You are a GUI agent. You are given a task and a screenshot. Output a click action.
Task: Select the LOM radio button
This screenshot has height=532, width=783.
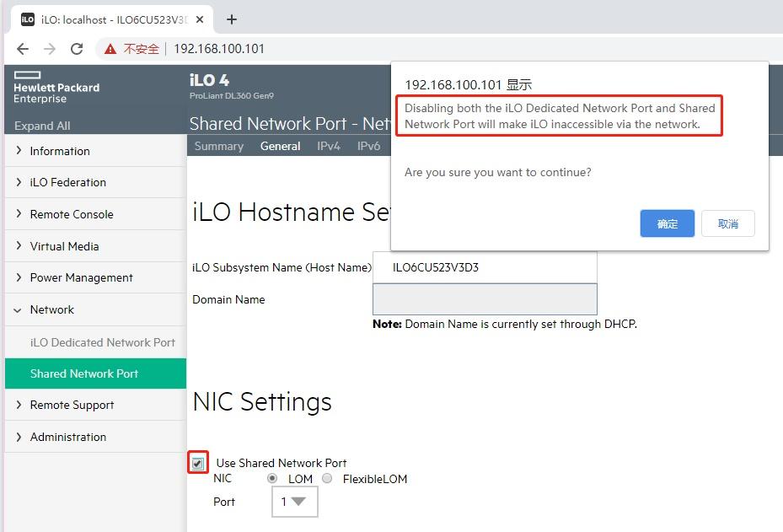click(x=271, y=478)
